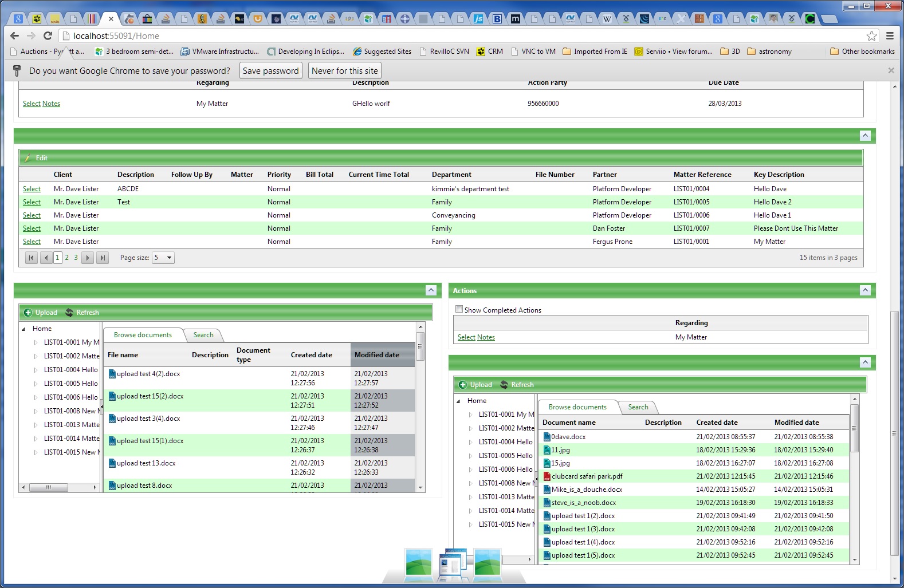Collapse the Actions panel
The width and height of the screenshot is (904, 588).
(x=865, y=290)
